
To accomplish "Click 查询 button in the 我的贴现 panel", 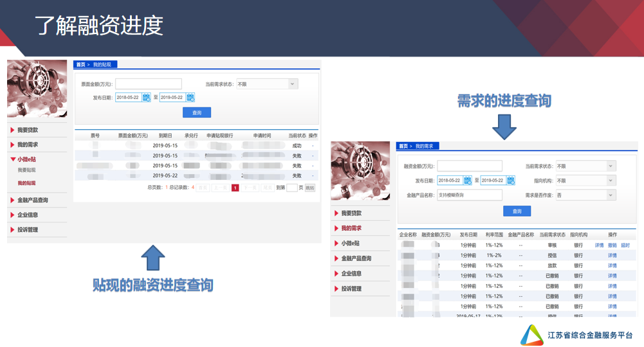I will click(197, 112).
